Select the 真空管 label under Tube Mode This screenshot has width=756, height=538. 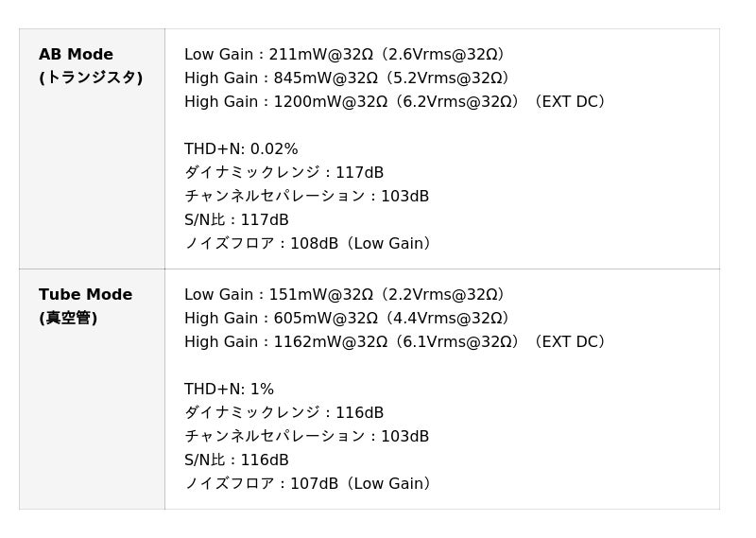[68, 318]
